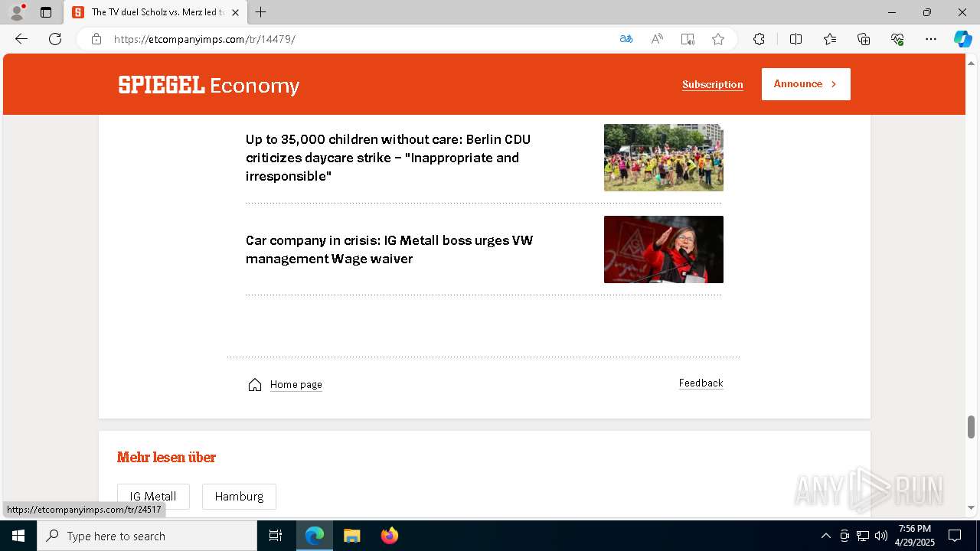Click the address bar URL field
This screenshot has width=980, height=551.
click(360, 39)
